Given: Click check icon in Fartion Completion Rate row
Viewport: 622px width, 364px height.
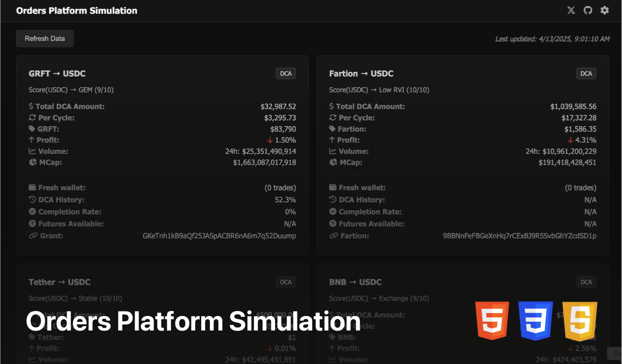Looking at the screenshot, I should [333, 212].
